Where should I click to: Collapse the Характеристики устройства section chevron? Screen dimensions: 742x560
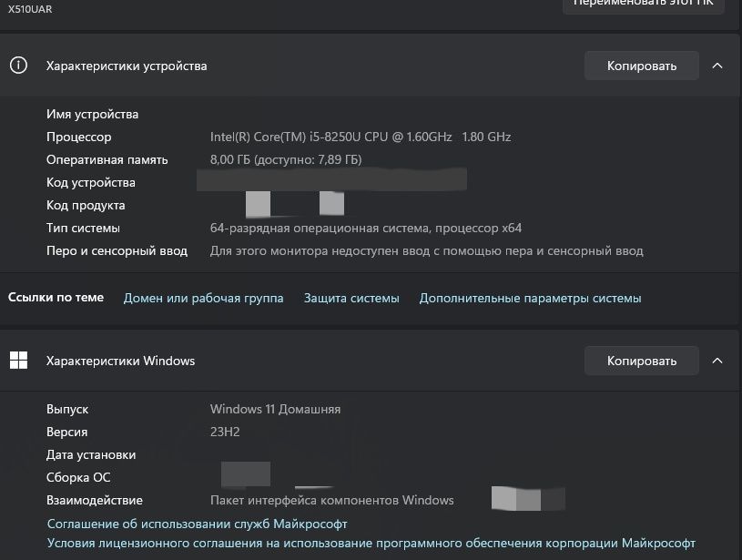point(717,66)
